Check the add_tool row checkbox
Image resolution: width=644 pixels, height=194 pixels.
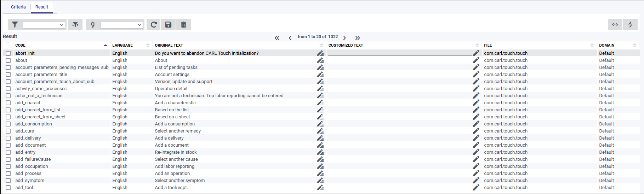pos(8,188)
